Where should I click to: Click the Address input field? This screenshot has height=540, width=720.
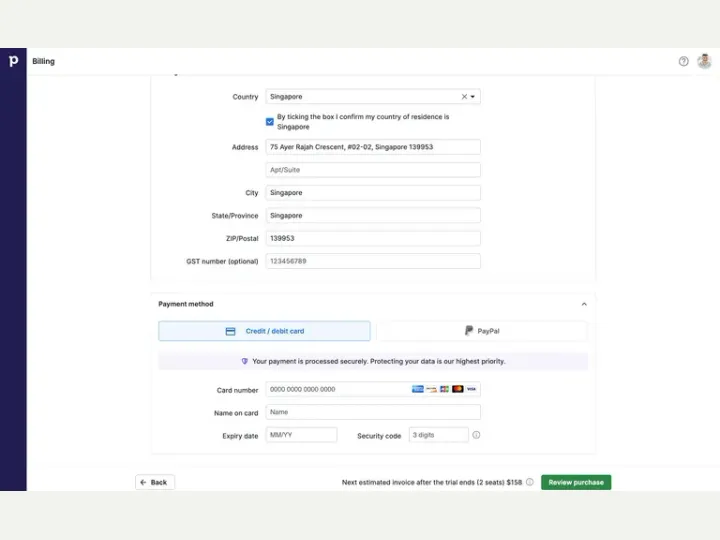(x=373, y=147)
